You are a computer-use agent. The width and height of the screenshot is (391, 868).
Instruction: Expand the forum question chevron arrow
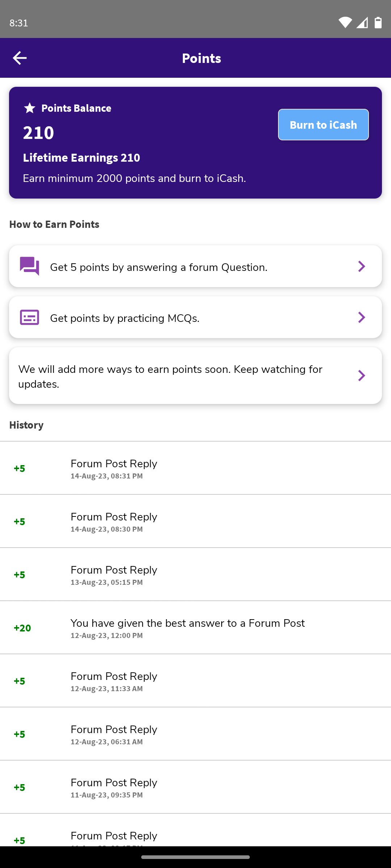[361, 266]
